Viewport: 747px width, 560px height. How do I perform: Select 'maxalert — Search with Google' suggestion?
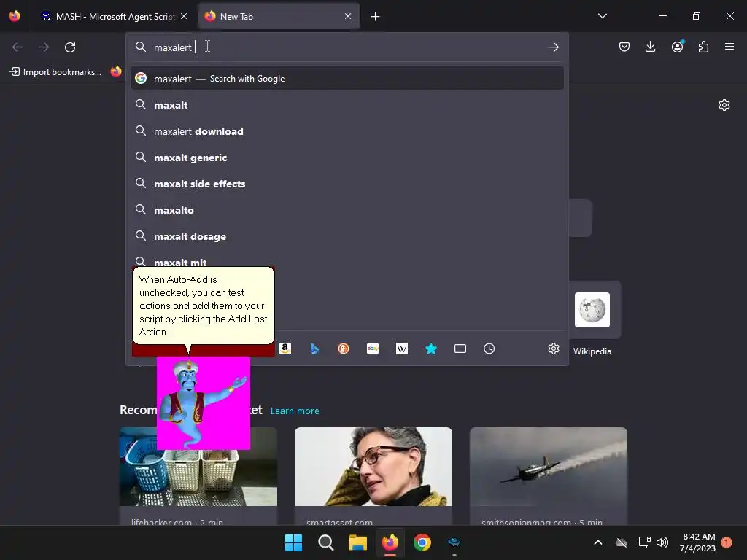click(347, 79)
